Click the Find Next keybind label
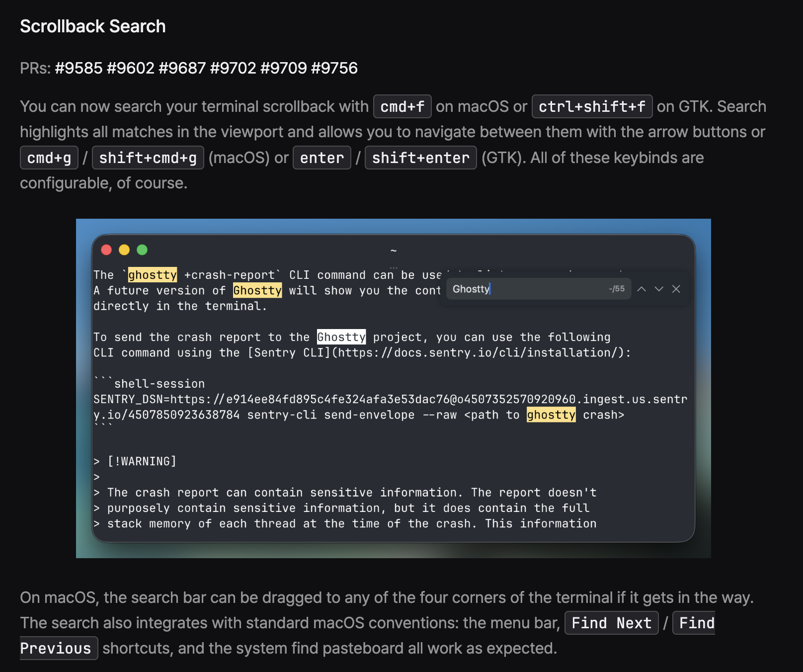 tap(611, 623)
